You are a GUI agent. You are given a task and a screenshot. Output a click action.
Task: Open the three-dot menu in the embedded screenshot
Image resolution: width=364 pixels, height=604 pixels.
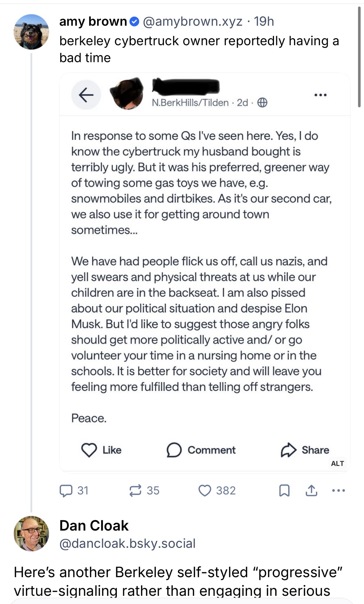(320, 95)
